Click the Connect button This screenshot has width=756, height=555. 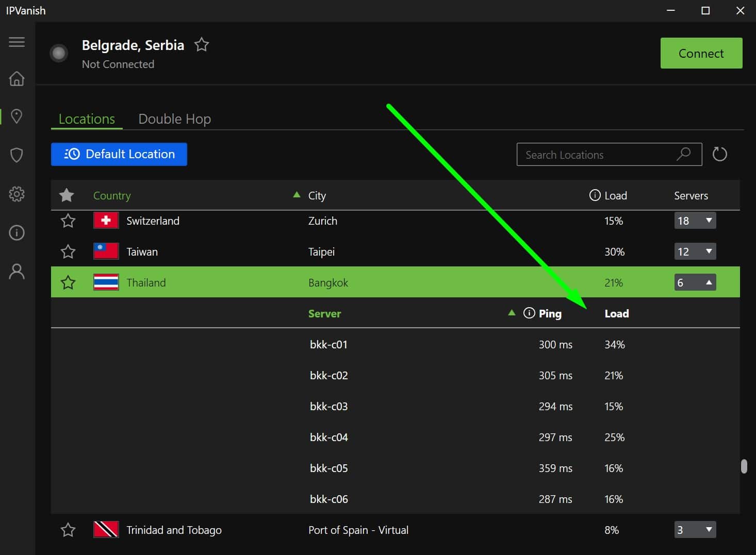click(701, 53)
